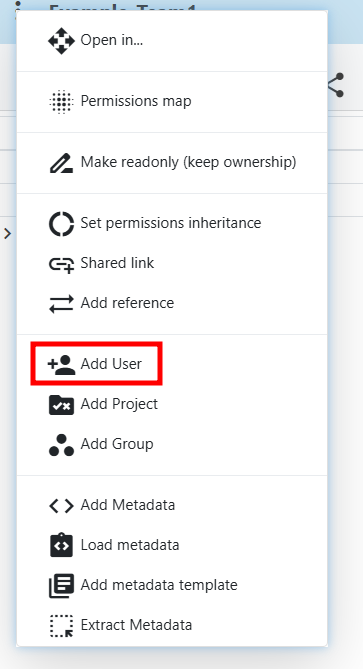Click the person-plus Add User icon
The height and width of the screenshot is (669, 363).
[61, 364]
